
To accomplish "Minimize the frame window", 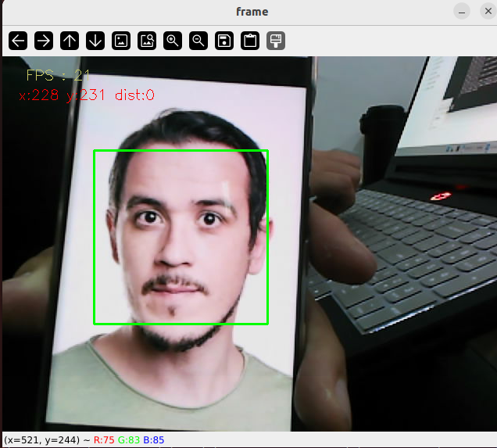I will [462, 12].
